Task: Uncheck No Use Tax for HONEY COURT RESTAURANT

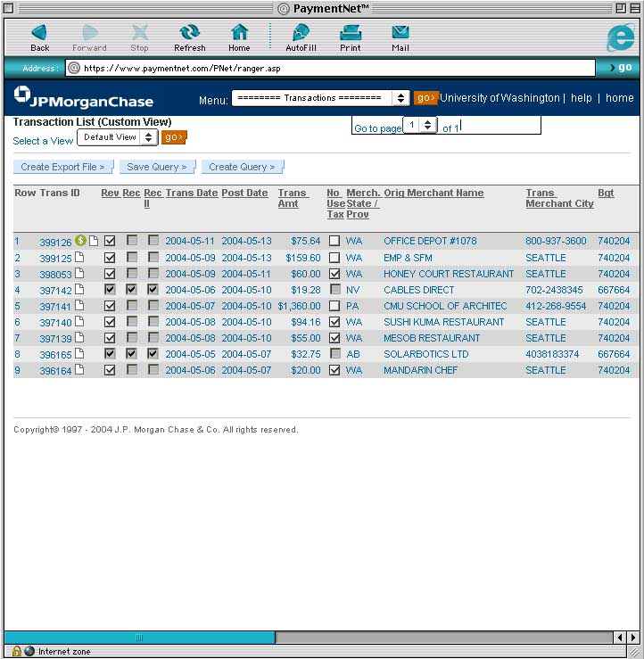Action: coord(334,274)
